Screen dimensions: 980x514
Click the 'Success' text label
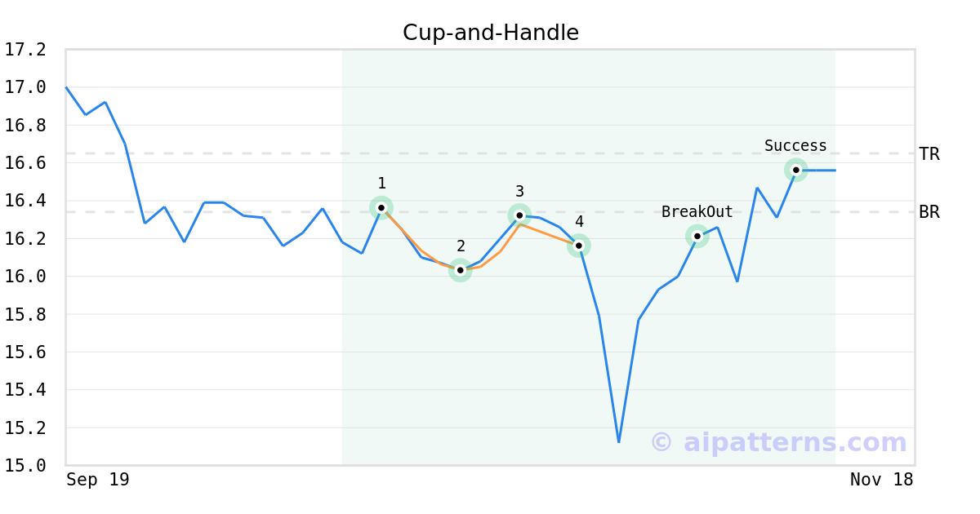pos(795,146)
